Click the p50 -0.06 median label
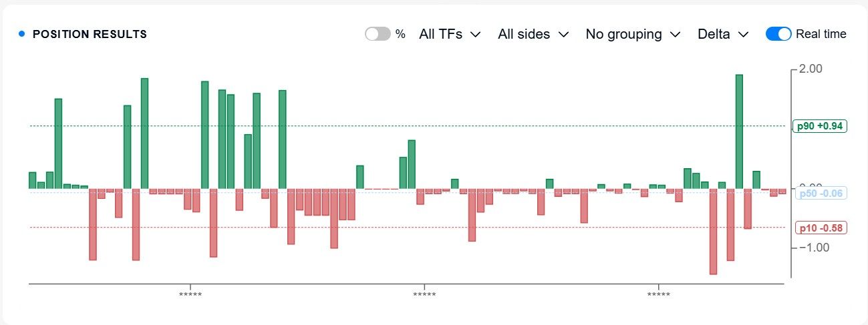Image resolution: width=868 pixels, height=325 pixels. click(x=821, y=194)
